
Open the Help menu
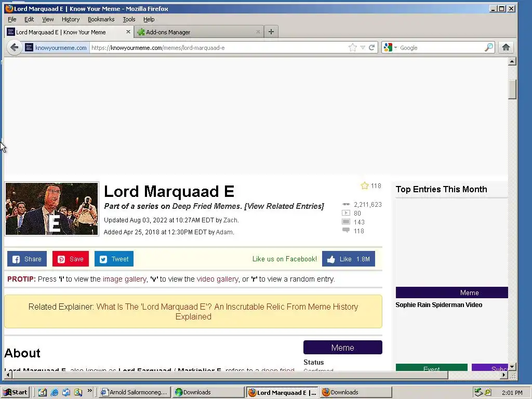(149, 19)
